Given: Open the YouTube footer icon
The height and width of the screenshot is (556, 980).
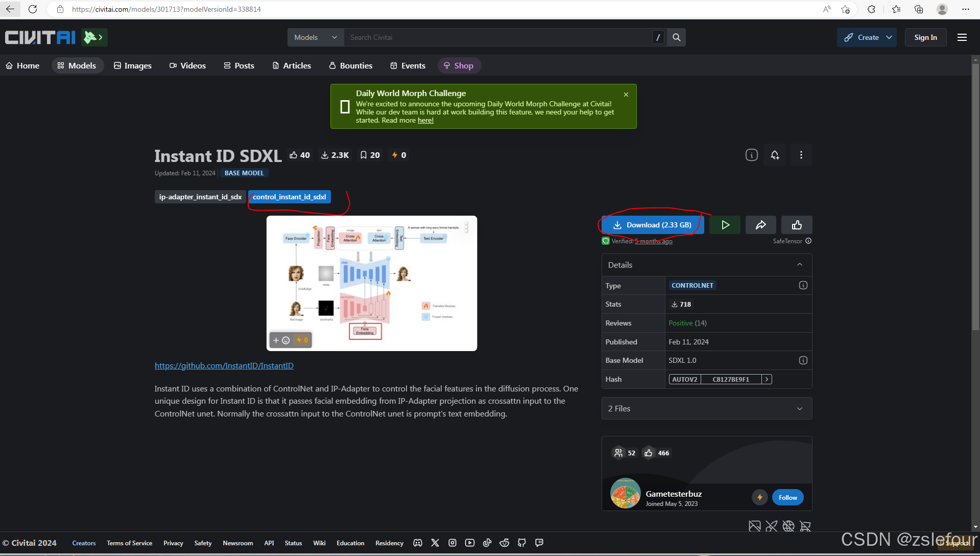Looking at the screenshot, I should click(x=470, y=543).
